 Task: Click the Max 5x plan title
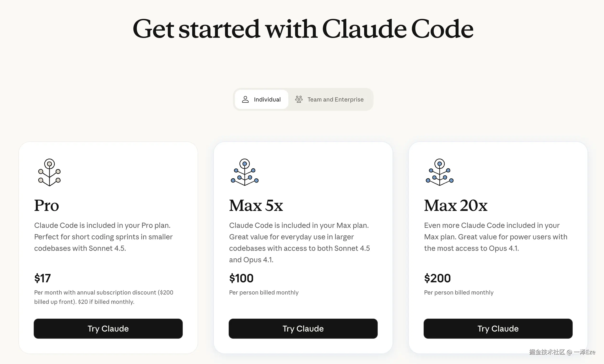coord(256,205)
